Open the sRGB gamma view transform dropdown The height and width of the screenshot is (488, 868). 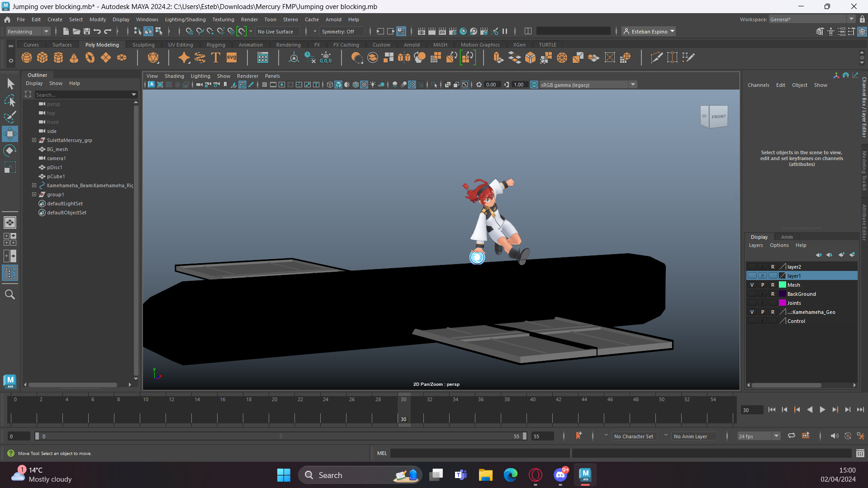tap(588, 85)
